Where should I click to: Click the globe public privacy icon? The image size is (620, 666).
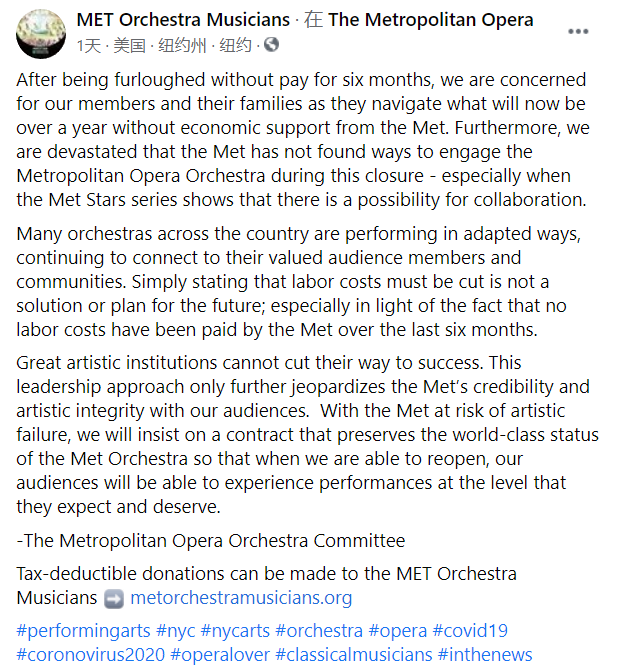[x=271, y=45]
